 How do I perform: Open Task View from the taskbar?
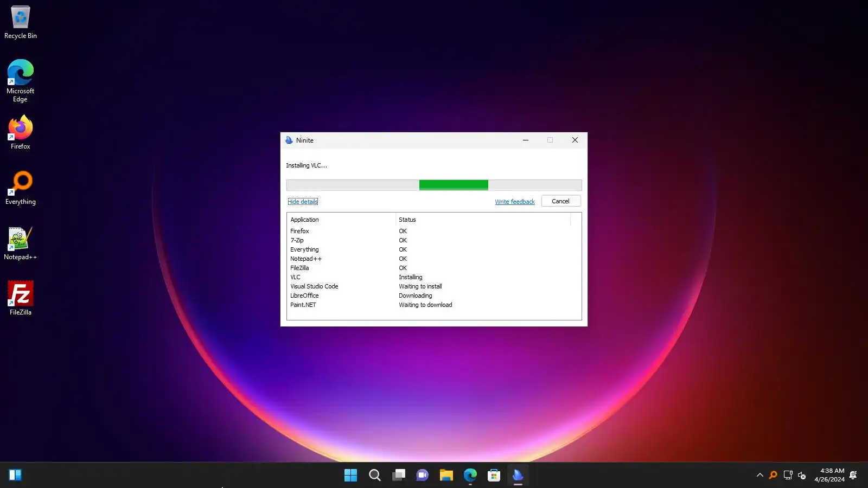pos(399,476)
